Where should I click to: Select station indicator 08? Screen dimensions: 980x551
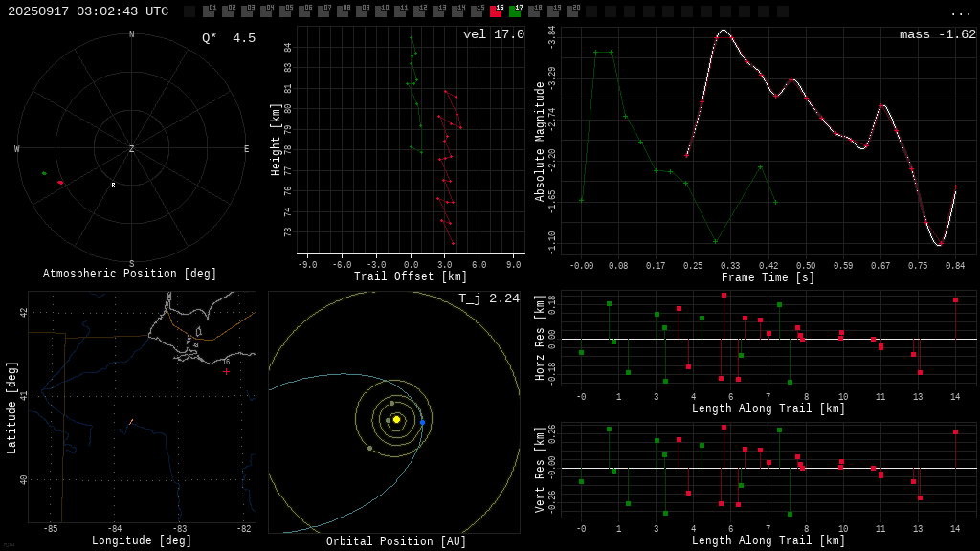tap(343, 11)
